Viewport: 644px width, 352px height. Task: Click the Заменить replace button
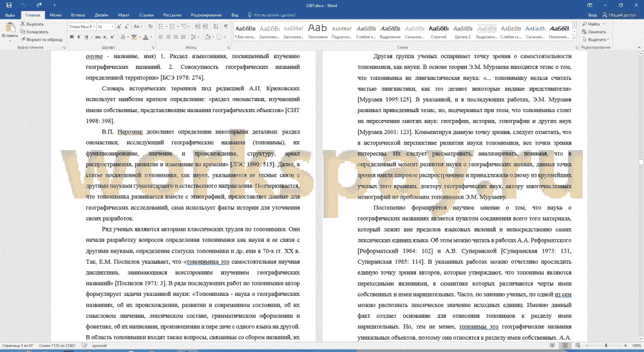[x=594, y=32]
